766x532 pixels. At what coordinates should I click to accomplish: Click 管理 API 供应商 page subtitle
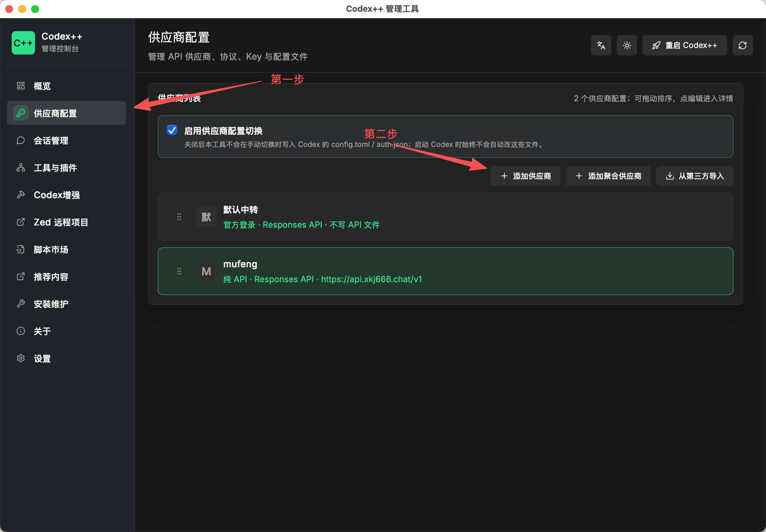[x=228, y=57]
